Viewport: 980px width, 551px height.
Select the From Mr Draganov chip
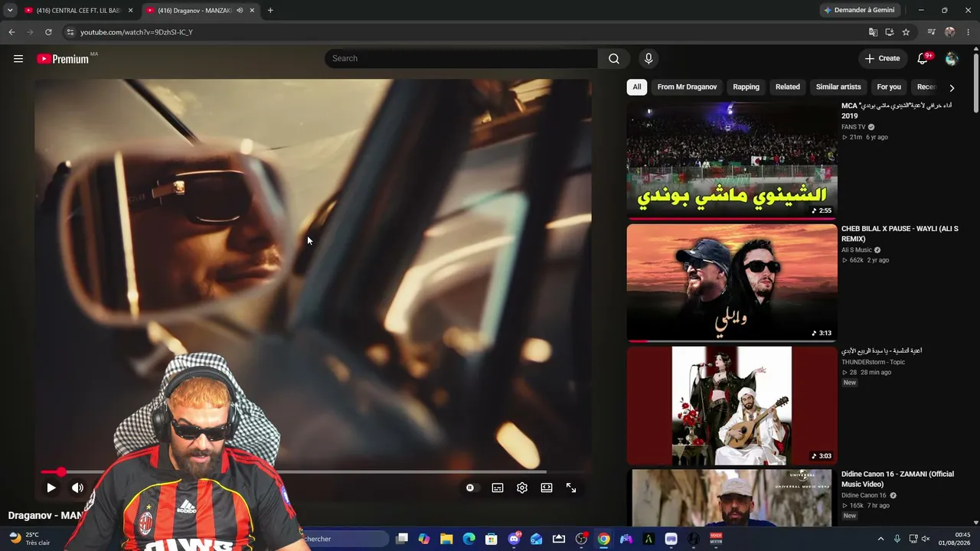(687, 87)
